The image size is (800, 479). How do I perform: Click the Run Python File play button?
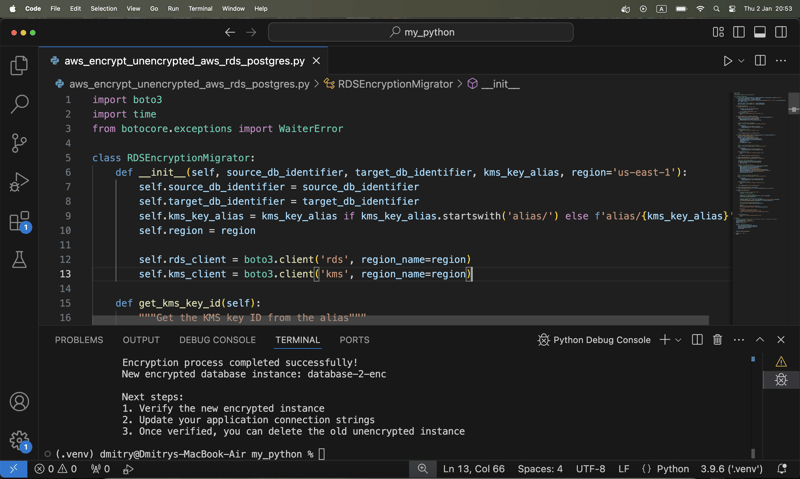727,61
